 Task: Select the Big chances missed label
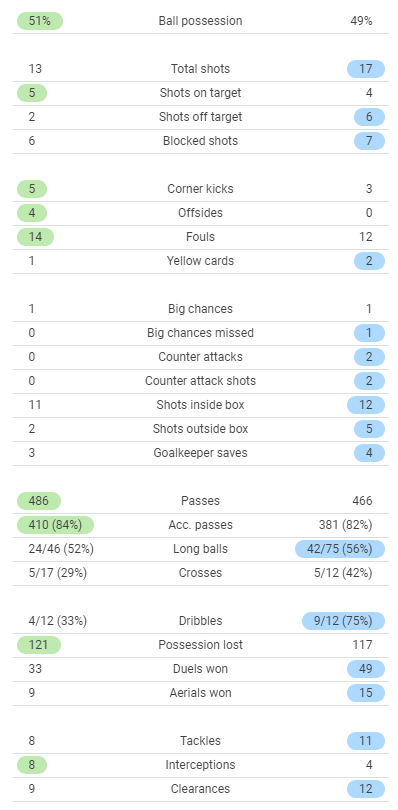(201, 333)
